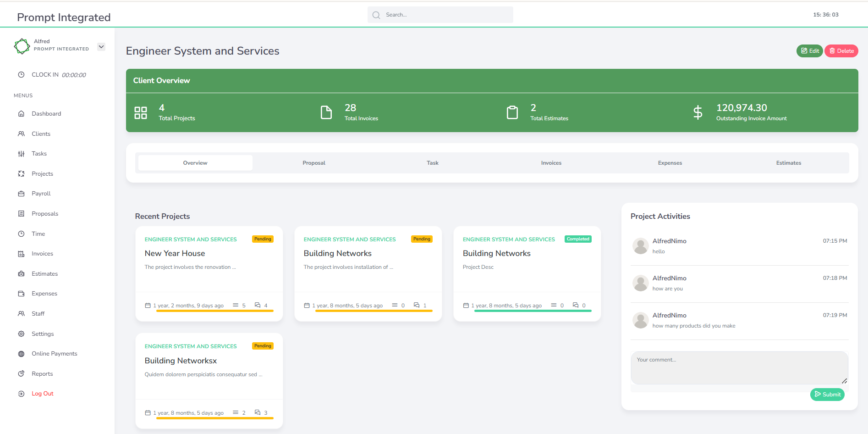Click the Reports pie chart icon
This screenshot has width=868, height=434.
coord(21,374)
